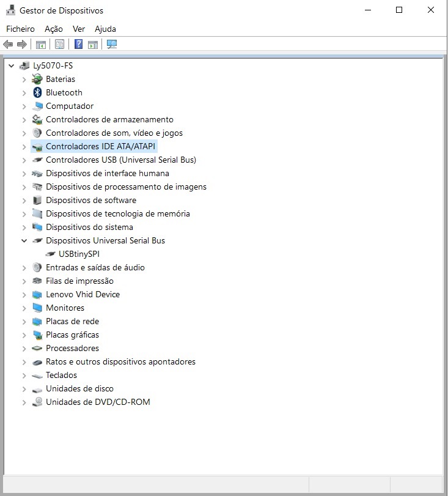
Task: Click the Controladores USB plug icon
Action: [x=37, y=160]
